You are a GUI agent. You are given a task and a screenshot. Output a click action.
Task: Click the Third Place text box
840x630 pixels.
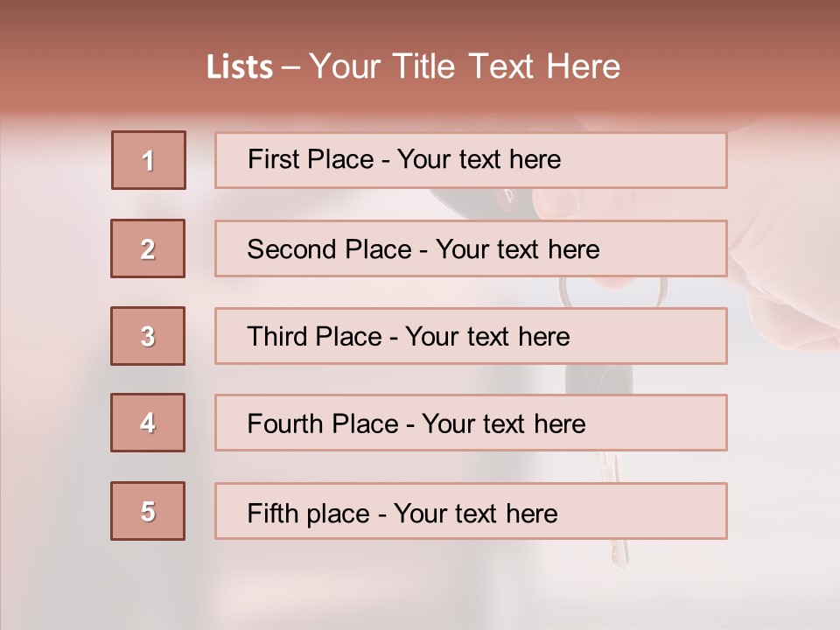click(x=471, y=336)
